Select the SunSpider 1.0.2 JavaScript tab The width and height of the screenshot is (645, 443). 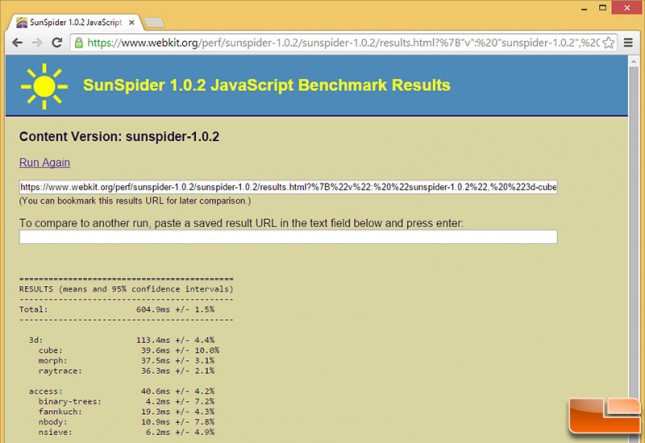76,23
